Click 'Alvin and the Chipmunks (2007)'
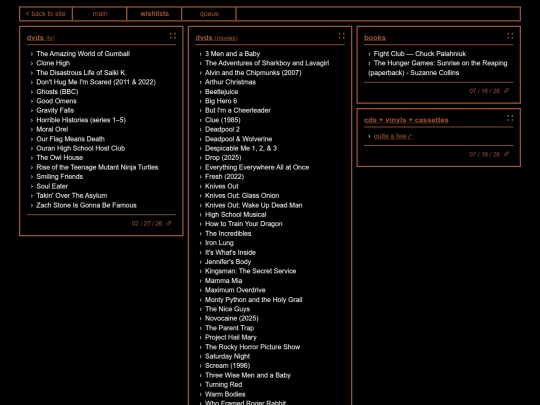The image size is (540, 405). coord(253,73)
